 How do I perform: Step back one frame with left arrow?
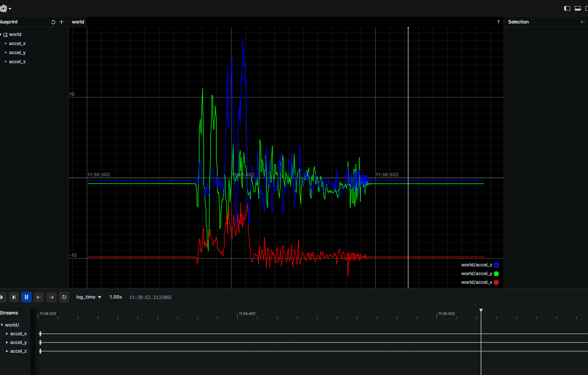tap(39, 297)
